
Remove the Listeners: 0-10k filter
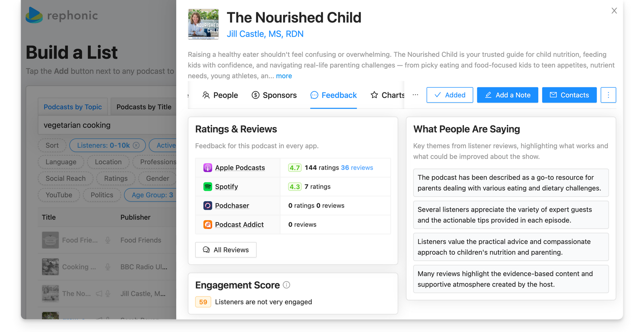point(136,145)
